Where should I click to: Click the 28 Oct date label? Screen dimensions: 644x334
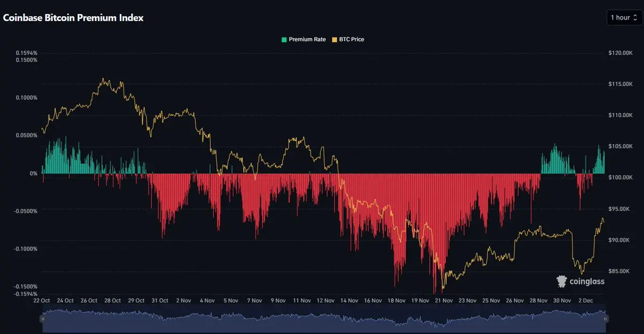112,301
